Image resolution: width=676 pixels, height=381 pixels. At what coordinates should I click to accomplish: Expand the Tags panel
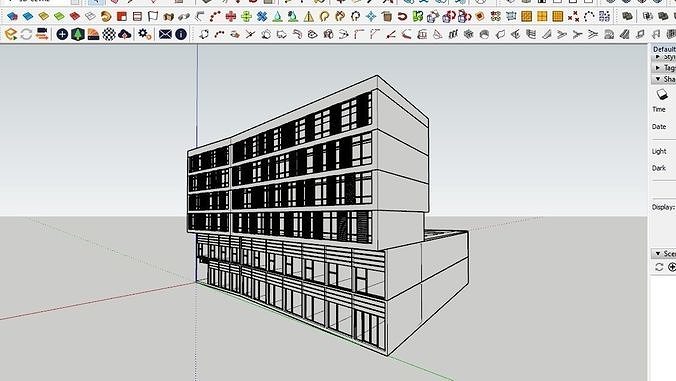pos(658,68)
